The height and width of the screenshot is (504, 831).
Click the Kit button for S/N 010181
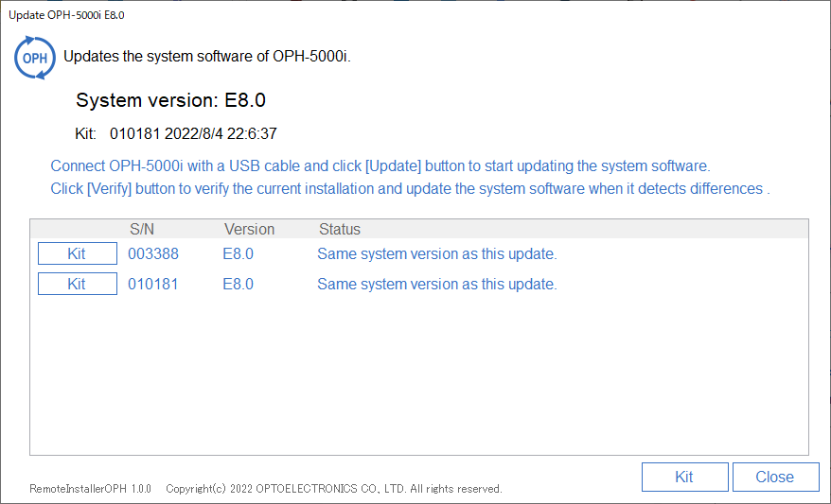coord(78,284)
